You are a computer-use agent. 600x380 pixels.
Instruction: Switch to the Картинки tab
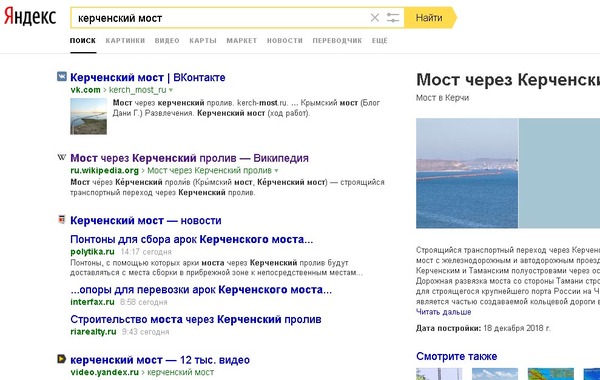tap(125, 41)
